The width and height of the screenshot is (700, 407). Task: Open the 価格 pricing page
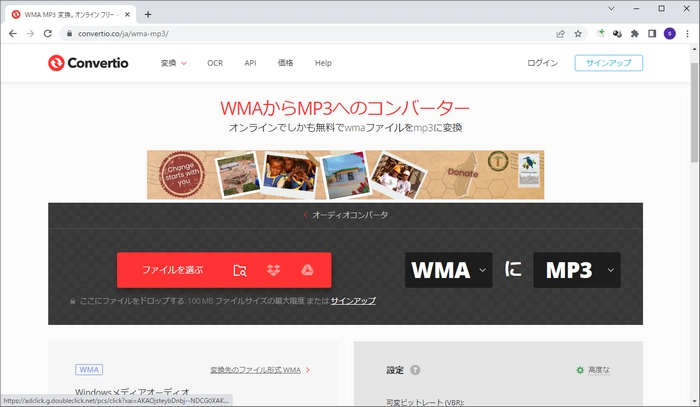285,63
